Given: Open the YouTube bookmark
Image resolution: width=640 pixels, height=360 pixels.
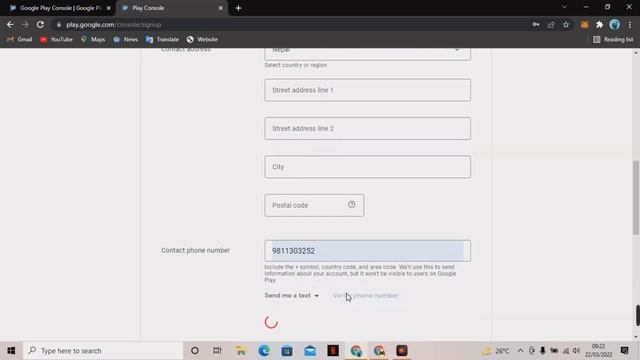Looking at the screenshot, I should point(56,40).
